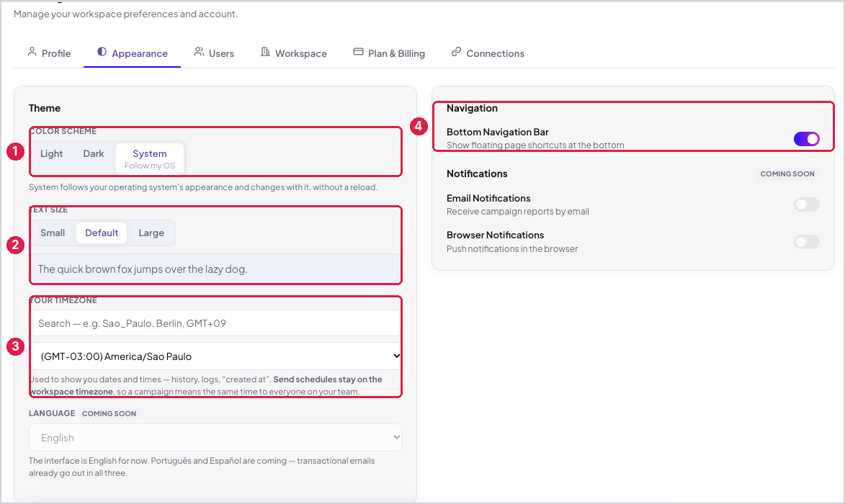The width and height of the screenshot is (845, 504).
Task: Set text size to Large
Action: 151,233
